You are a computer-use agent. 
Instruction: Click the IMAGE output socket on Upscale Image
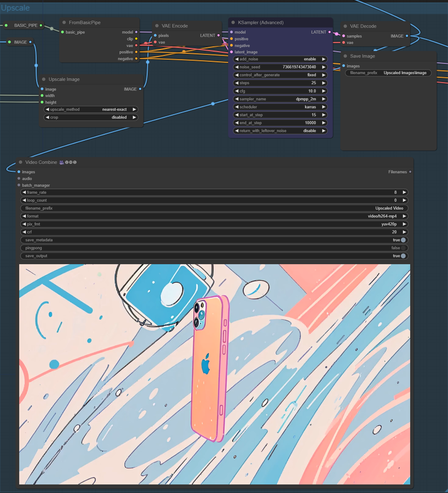click(x=140, y=89)
